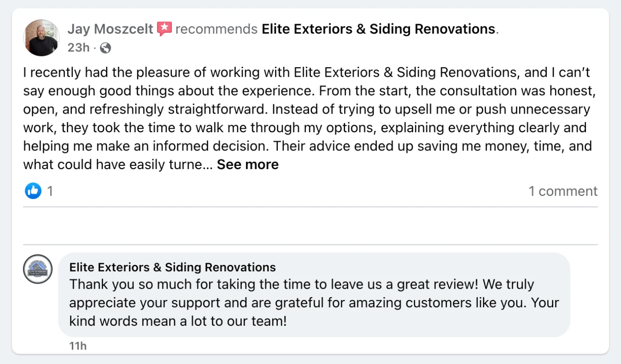Click the comment's 11h timestamp
This screenshot has width=621, height=364.
point(78,346)
